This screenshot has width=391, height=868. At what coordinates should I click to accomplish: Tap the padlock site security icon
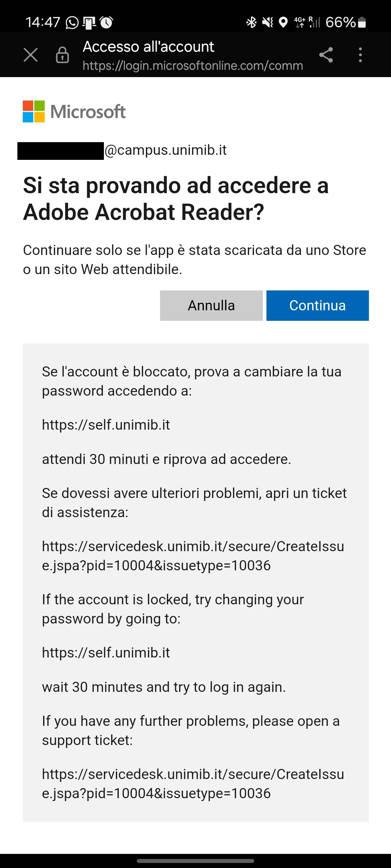click(62, 55)
